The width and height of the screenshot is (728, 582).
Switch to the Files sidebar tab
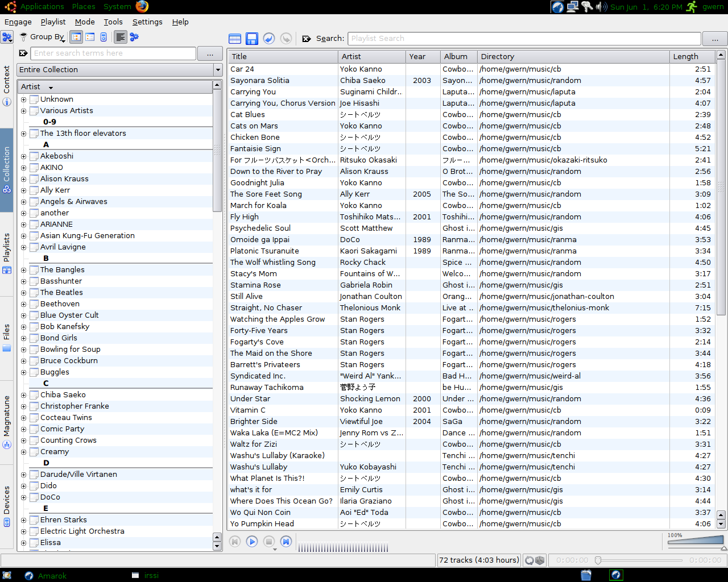point(7,338)
